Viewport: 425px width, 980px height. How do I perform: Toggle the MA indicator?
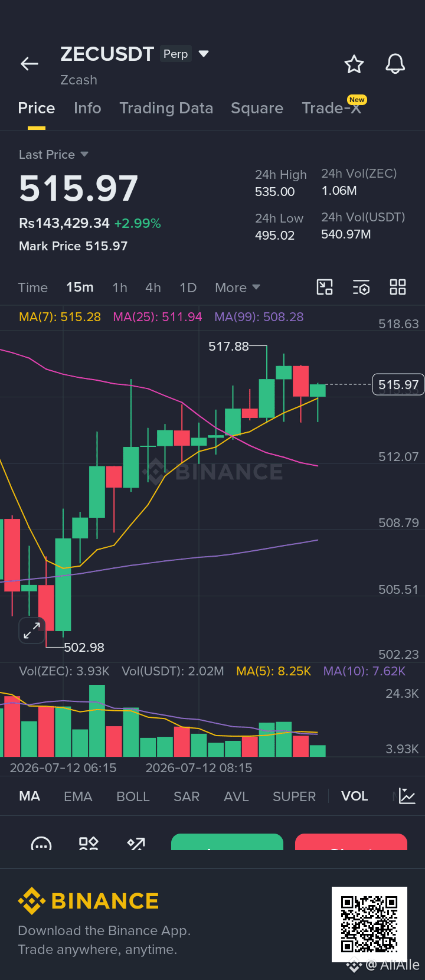click(x=30, y=796)
